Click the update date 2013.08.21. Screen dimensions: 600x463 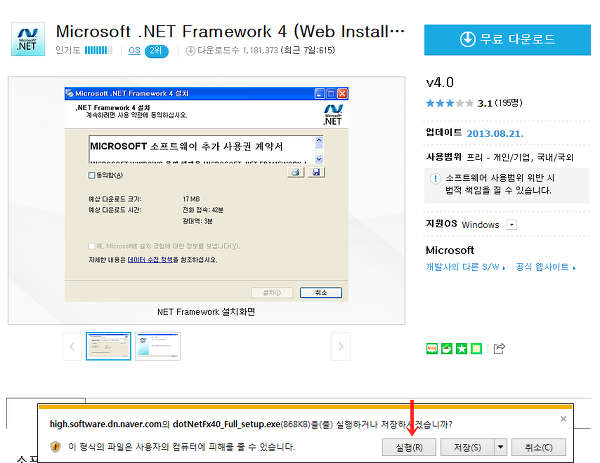coord(495,134)
